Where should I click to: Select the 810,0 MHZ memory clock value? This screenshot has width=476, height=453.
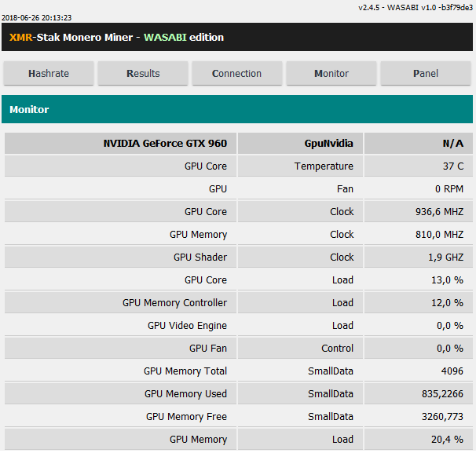439,234
